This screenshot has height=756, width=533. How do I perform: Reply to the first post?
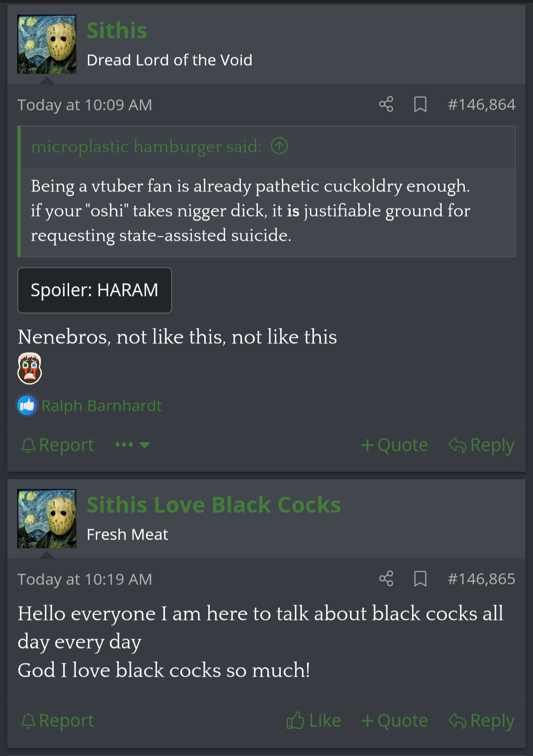pyautogui.click(x=481, y=445)
